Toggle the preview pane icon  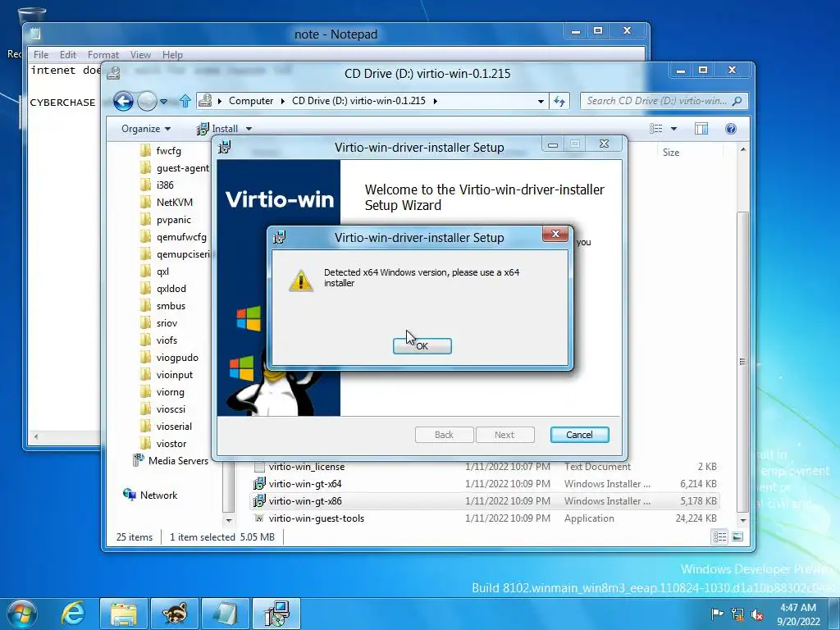701,129
